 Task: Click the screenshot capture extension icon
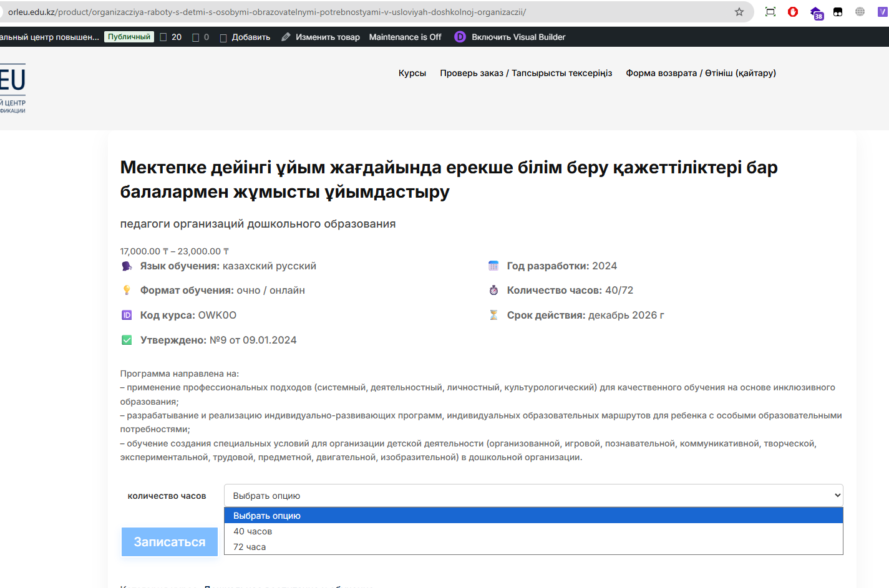pyautogui.click(x=770, y=12)
